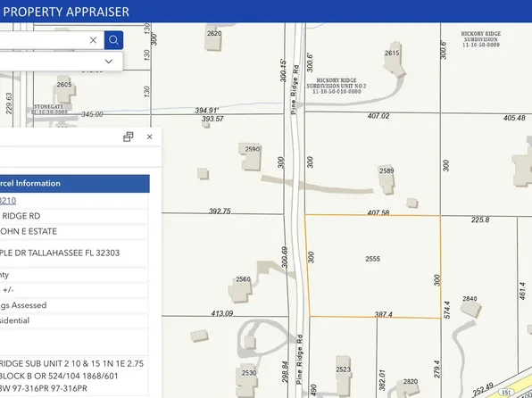Click the house footprint labeled 2560
The image size is (532, 398).
pyautogui.click(x=240, y=289)
